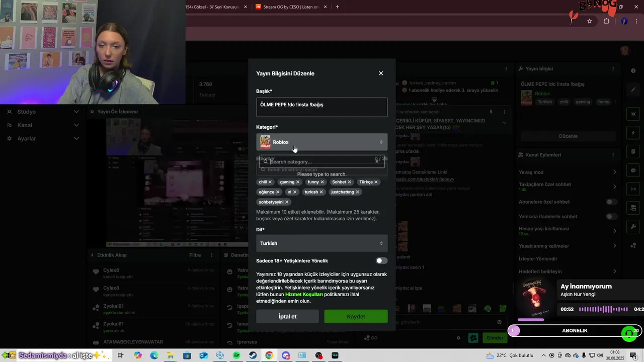Image resolution: width=644 pixels, height=362 pixels.
Task: Open Yayın bilgisi panel options menu
Action: pos(613,68)
